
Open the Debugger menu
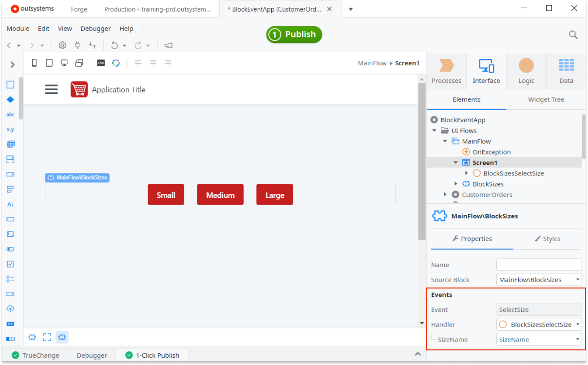tap(95, 29)
